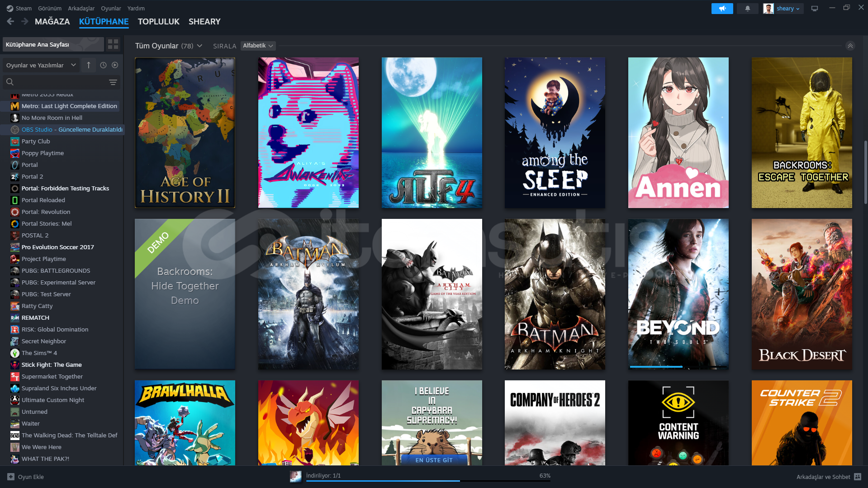This screenshot has width=868, height=488.
Task: Click the download progress bar
Action: pos(428,481)
